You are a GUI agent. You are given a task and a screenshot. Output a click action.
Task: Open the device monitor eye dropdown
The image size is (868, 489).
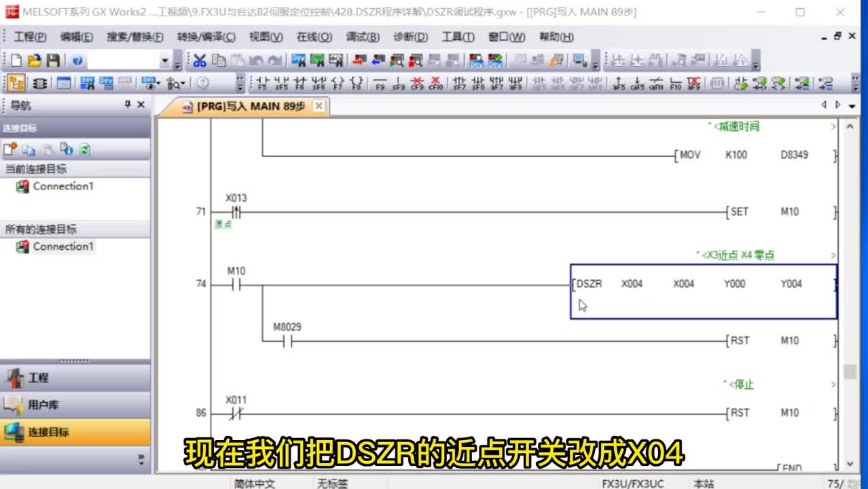pos(157,84)
